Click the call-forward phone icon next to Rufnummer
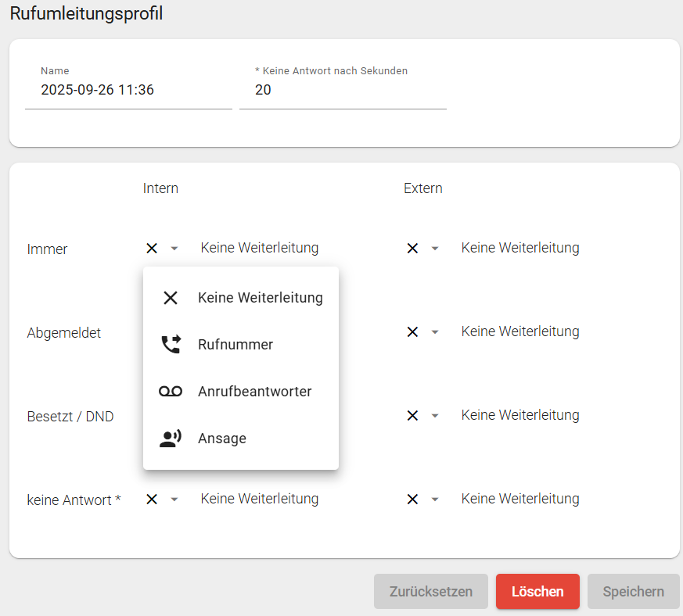 [170, 345]
